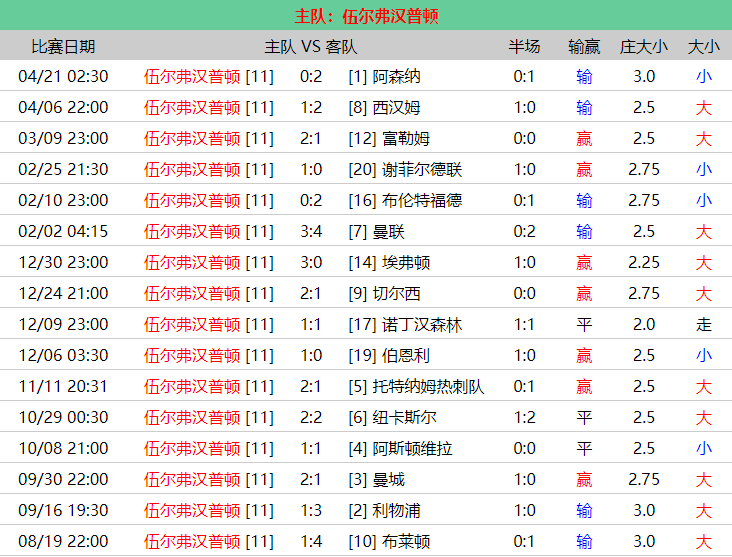Click 伍尔弗汉普顿 in the 04/21 02:30 row

click(x=192, y=76)
